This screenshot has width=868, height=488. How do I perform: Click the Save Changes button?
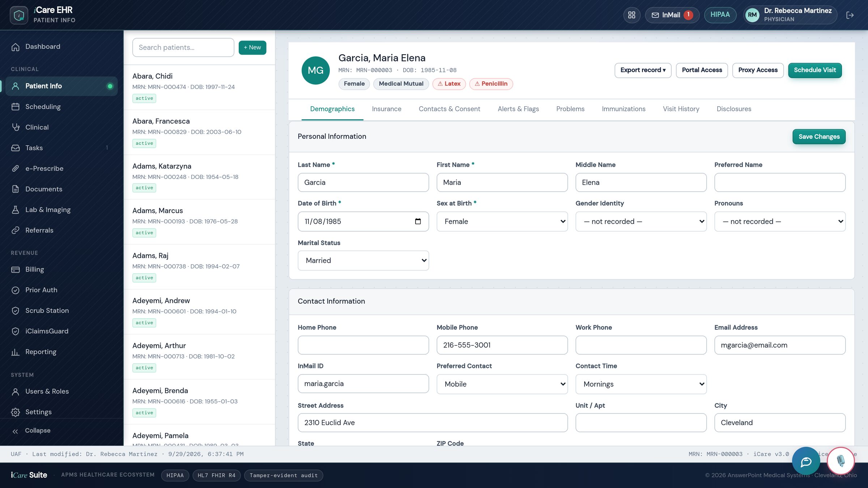click(x=819, y=137)
